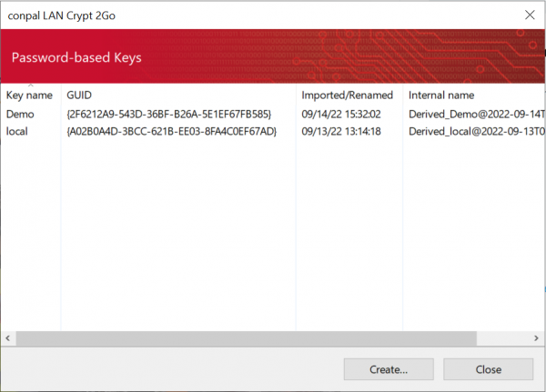Click the horizontal scrollbar left arrow
546x392 pixels.
8,338
